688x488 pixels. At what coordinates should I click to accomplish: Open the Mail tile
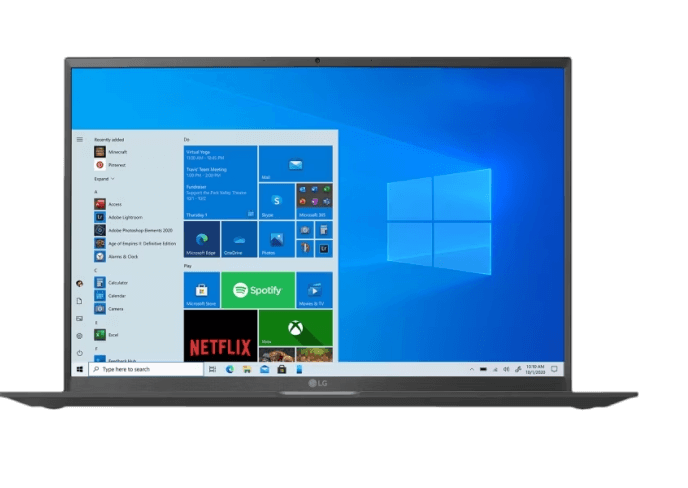[x=295, y=163]
